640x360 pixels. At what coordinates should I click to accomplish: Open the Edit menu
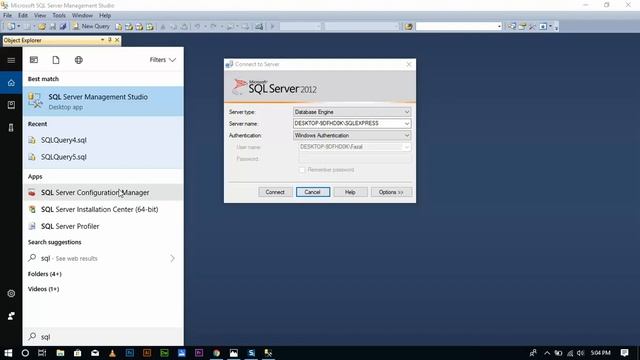click(x=23, y=16)
